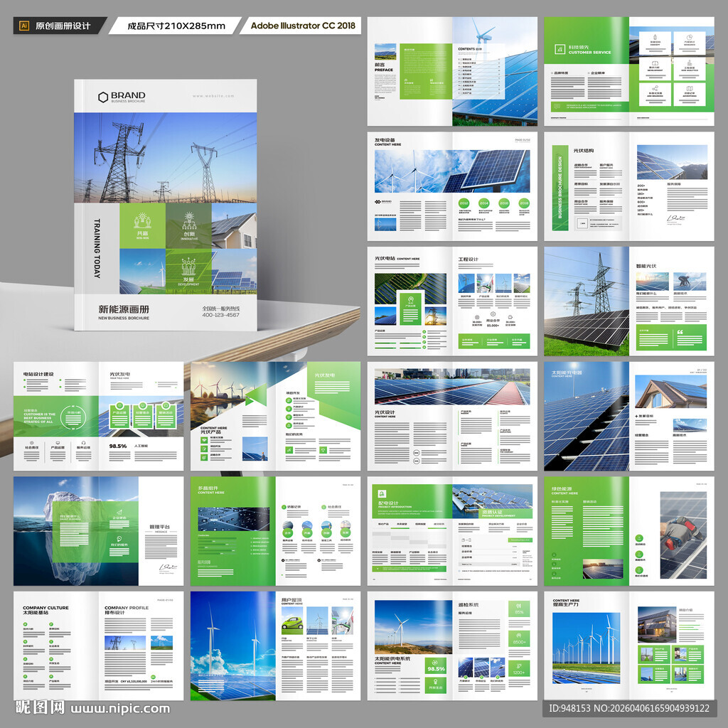Click the green 8500+ stat box
This screenshot has height=728, width=728.
(x=518, y=638)
